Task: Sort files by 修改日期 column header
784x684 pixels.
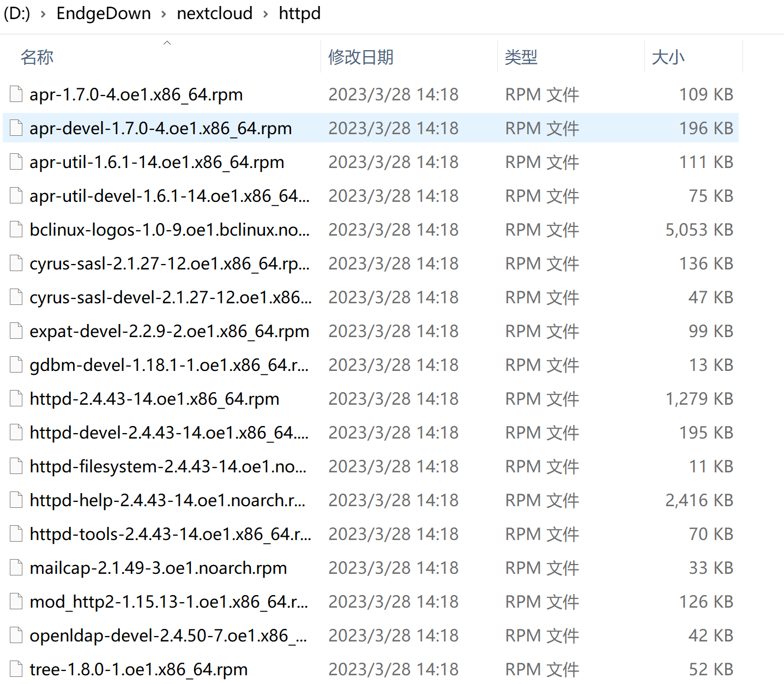Action: click(361, 57)
